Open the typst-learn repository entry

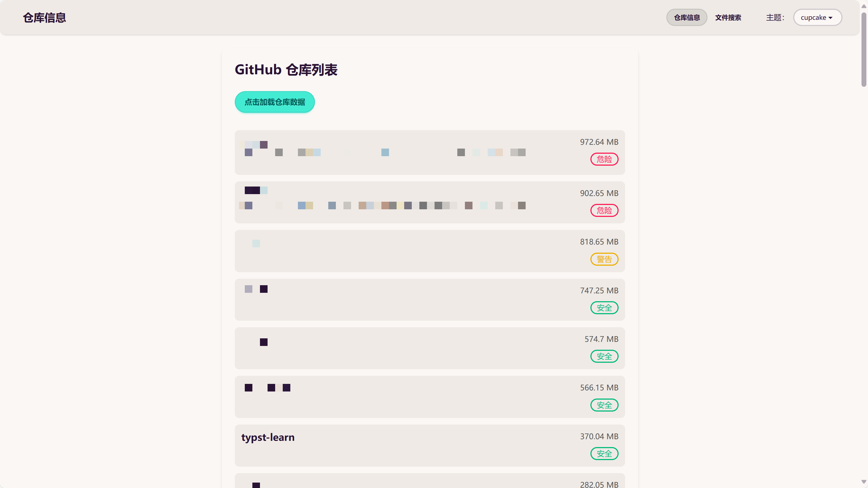coord(268,437)
